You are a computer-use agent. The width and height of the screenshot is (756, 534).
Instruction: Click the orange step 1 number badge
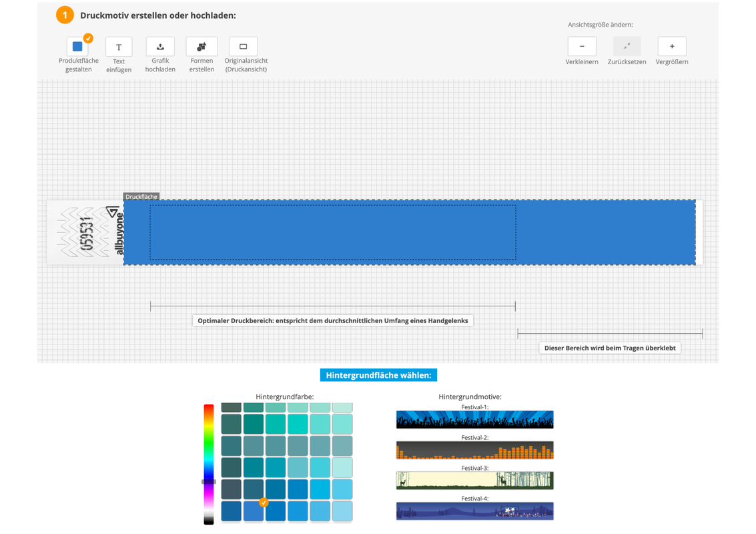click(65, 15)
